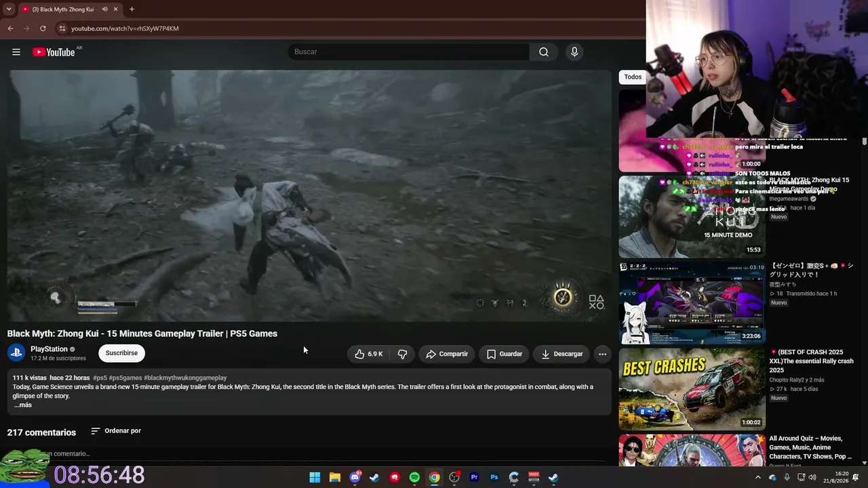Start voice search with the microphone
The image size is (868, 488).
click(x=574, y=52)
